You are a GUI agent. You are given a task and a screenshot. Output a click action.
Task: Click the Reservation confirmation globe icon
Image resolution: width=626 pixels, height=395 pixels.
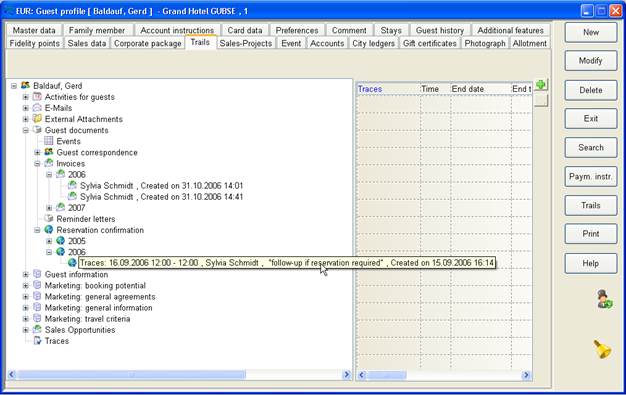pyautogui.click(x=49, y=230)
